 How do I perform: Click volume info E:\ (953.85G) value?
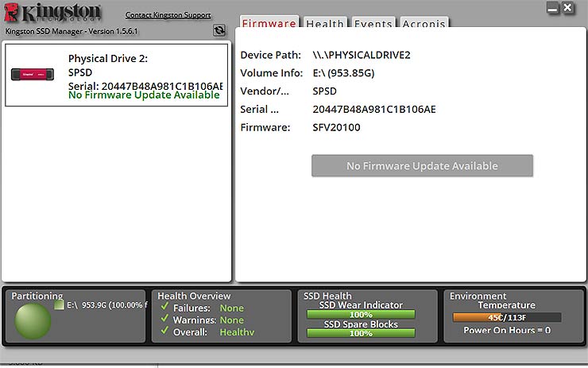coord(343,73)
